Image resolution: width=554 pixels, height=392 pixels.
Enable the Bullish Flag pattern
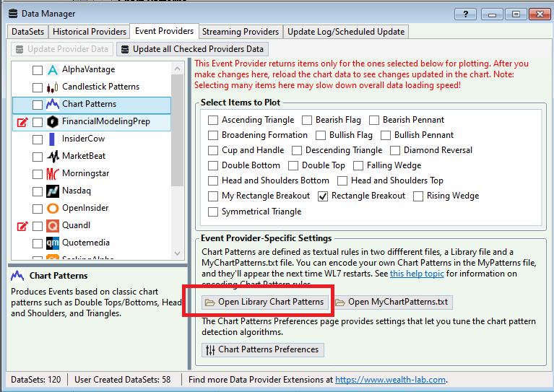click(321, 135)
